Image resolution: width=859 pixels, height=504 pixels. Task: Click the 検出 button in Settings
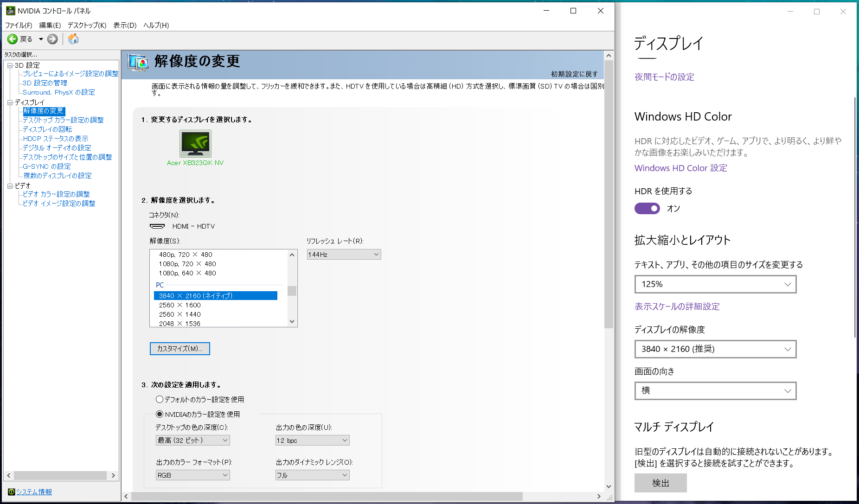point(660,483)
